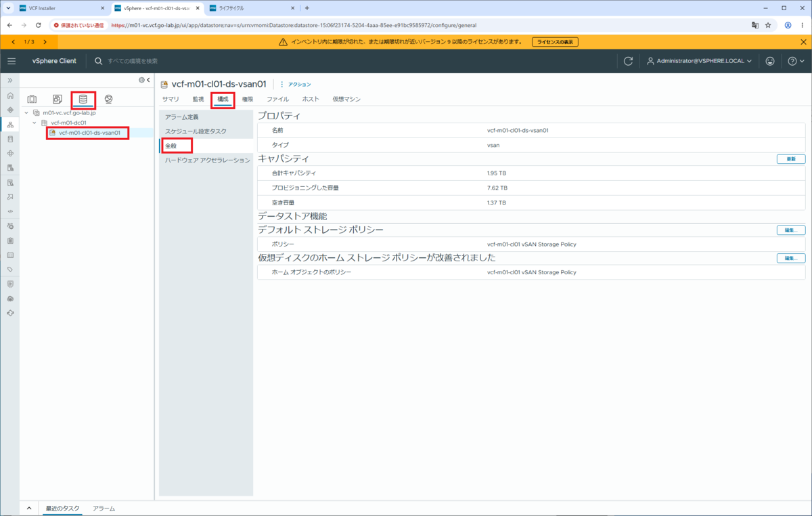This screenshot has width=812, height=516.
Task: Go to next notification in banner
Action: point(45,42)
